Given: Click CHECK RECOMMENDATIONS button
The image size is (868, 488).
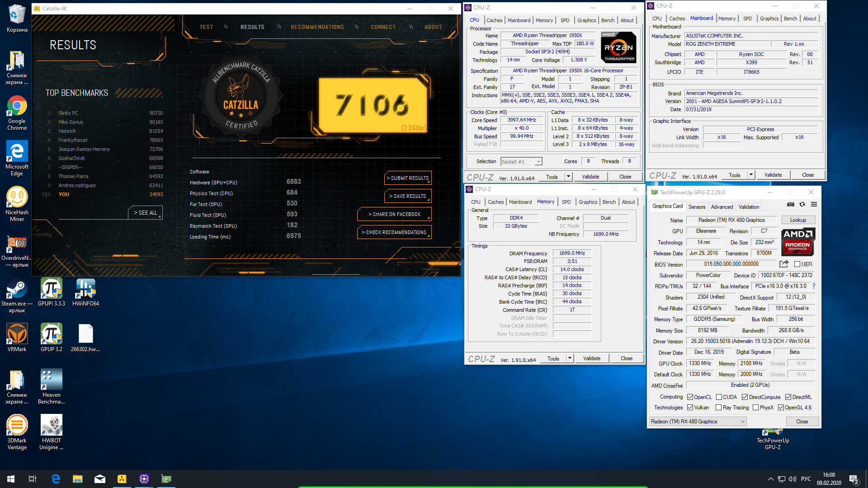Looking at the screenshot, I should click(394, 232).
